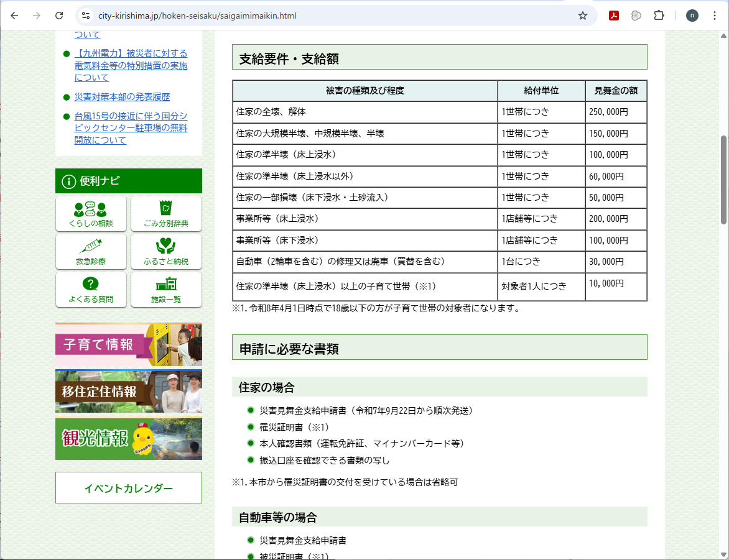729x560 pixels.
Task: Select 救急診療 navigation tile
Action: coord(91,252)
